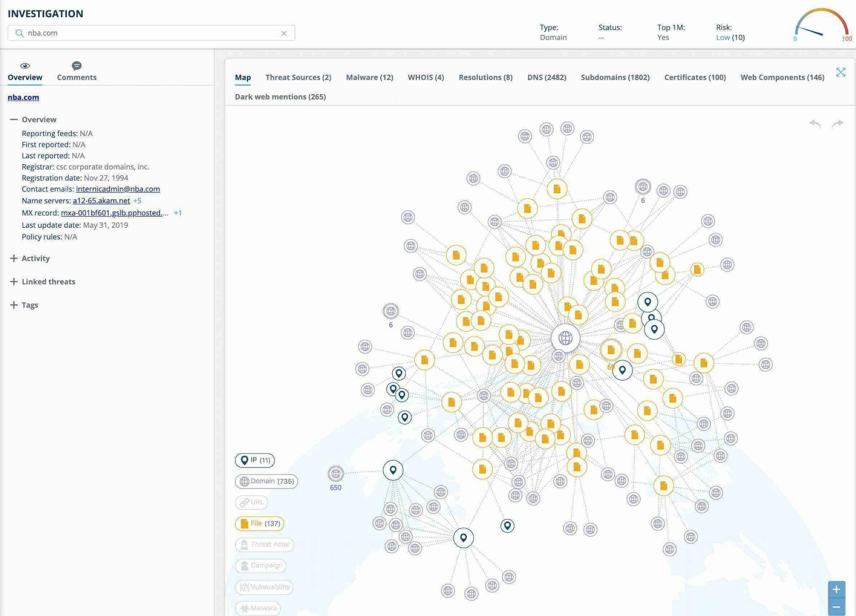
Task: Click the undo arrow on the graph
Action: [x=815, y=123]
